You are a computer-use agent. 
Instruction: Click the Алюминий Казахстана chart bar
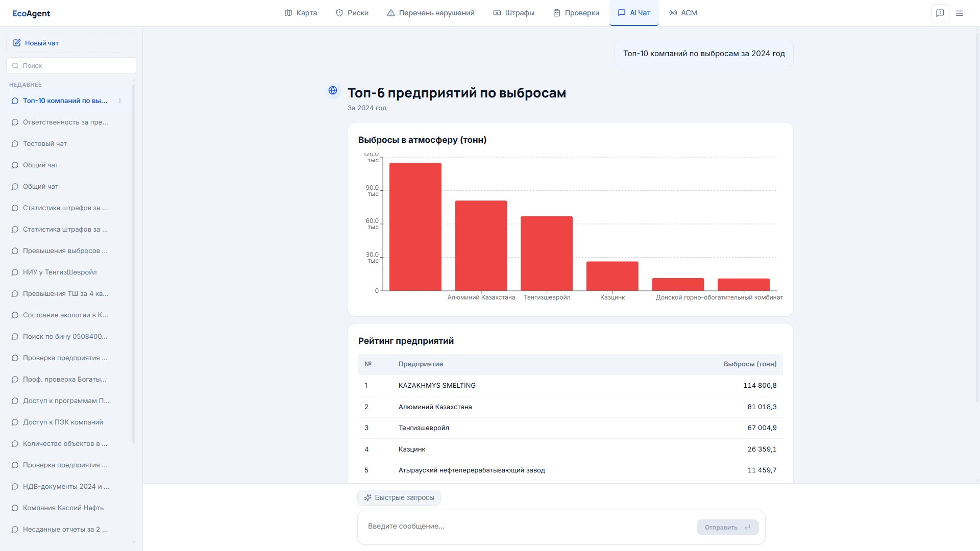(481, 246)
